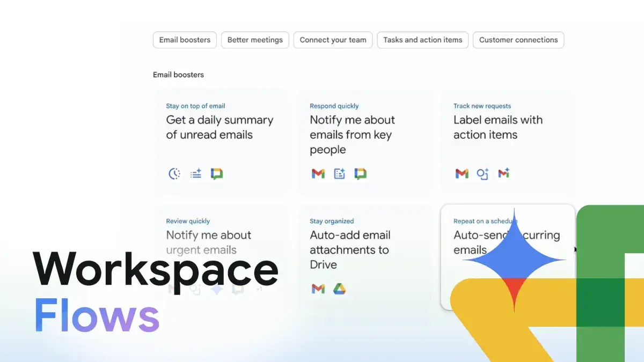Click the Google Drive icon on the attachments card
Screen dimensions: 644x362
click(339, 289)
